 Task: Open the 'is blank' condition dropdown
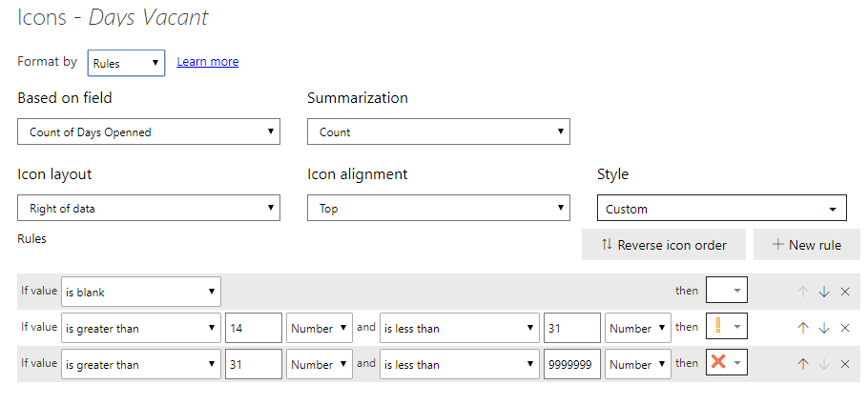coord(141,292)
